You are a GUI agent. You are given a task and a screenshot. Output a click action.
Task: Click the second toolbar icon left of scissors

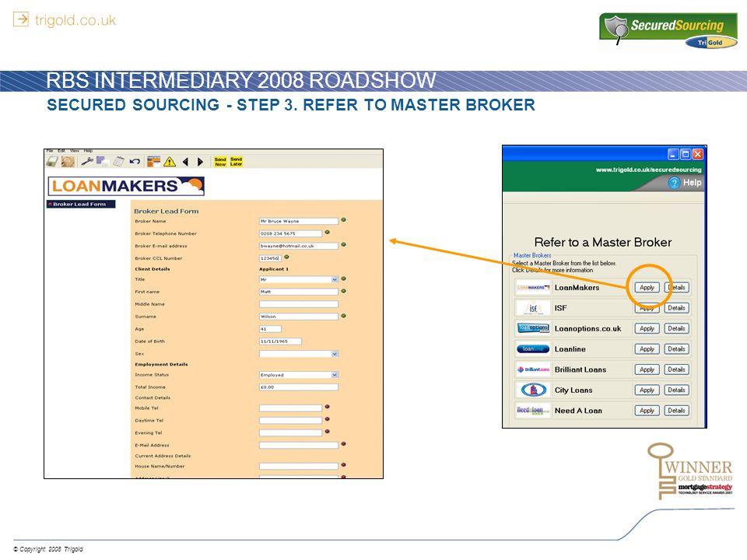68,162
